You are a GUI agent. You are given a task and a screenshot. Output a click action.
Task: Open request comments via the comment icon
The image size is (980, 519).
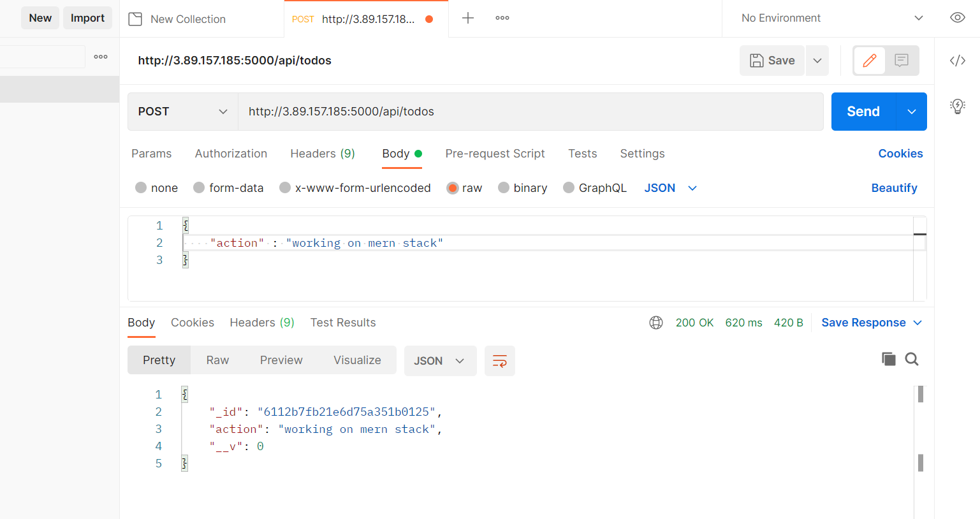[901, 60]
